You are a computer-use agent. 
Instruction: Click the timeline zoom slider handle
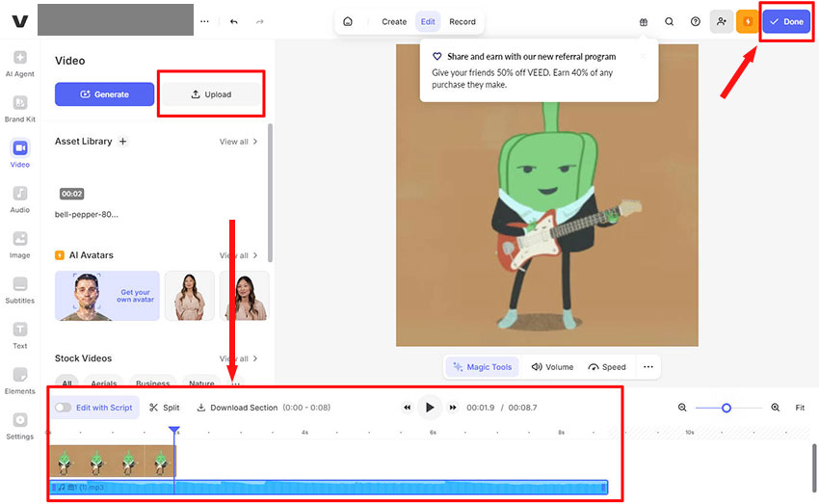pos(727,408)
